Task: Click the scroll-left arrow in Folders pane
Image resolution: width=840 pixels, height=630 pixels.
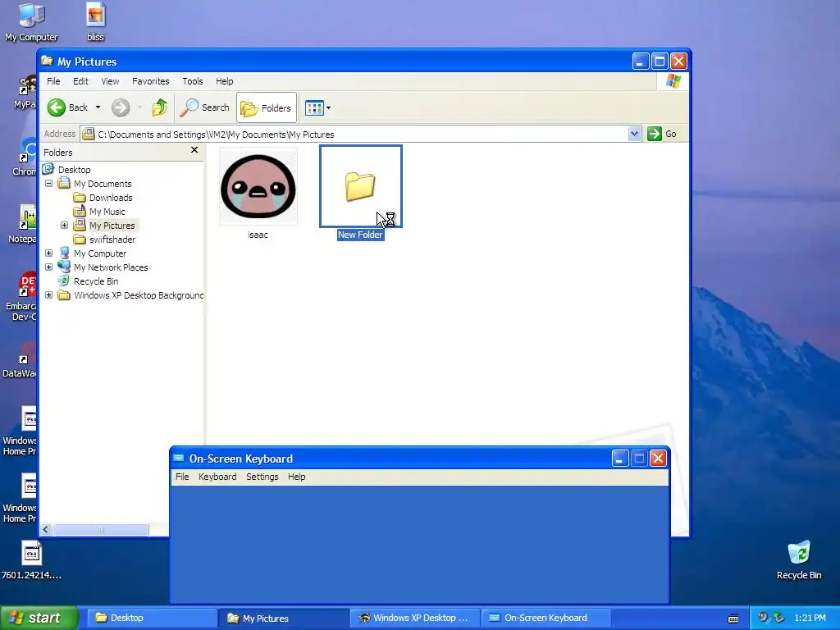Action: pyautogui.click(x=46, y=529)
